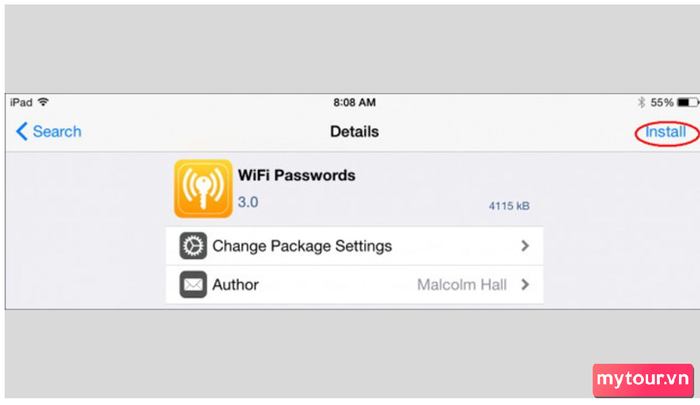This screenshot has height=405, width=700.
Task: Click the 8:08 AM clock
Action: pyautogui.click(x=354, y=103)
